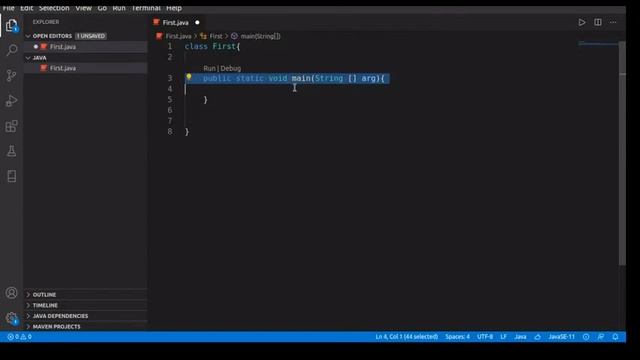Click the class First{ code line
This screenshot has height=360, width=640.
pos(212,46)
